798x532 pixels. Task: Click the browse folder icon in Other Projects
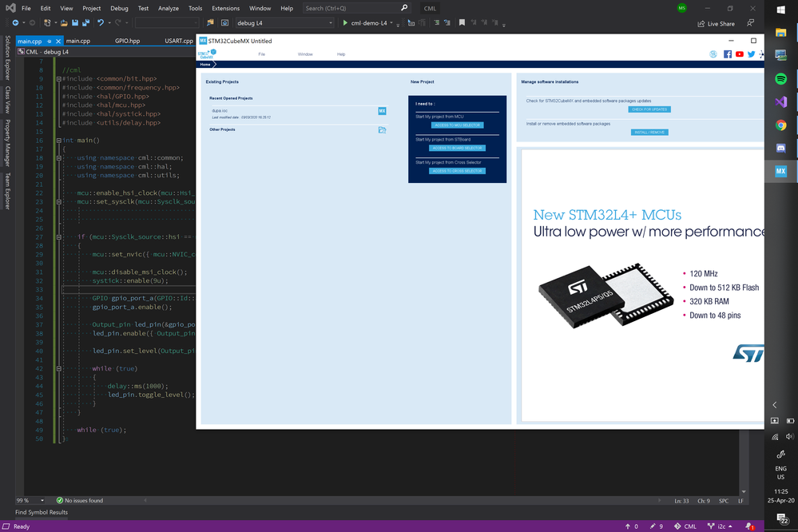382,130
